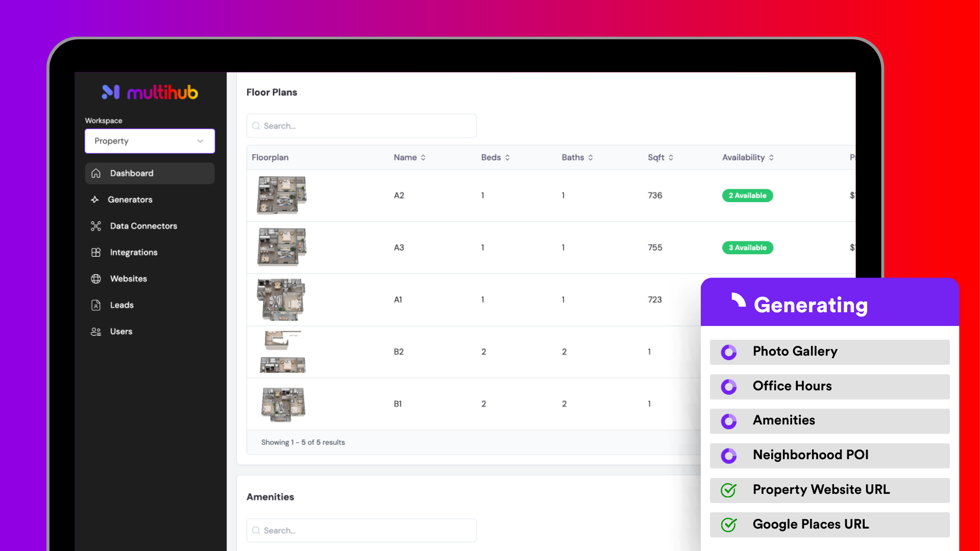Click the Property Website URL checkmark
This screenshot has width=980, height=551.
pyautogui.click(x=728, y=490)
